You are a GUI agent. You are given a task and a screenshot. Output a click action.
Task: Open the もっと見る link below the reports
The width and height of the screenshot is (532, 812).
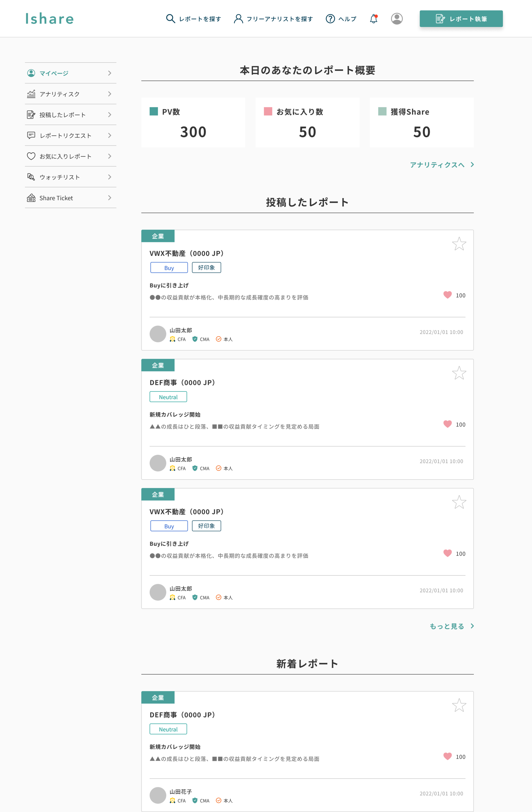447,626
